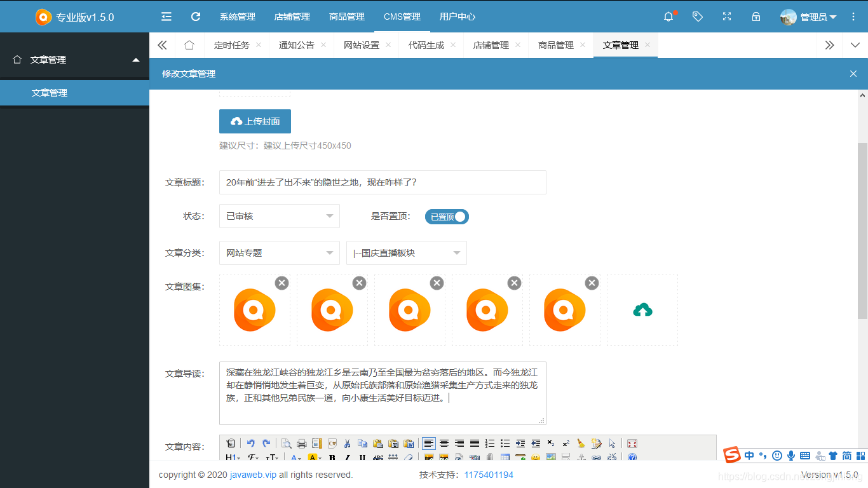Toggle the 已置顶 pin-to-top switch
The image size is (868, 488).
coord(447,217)
